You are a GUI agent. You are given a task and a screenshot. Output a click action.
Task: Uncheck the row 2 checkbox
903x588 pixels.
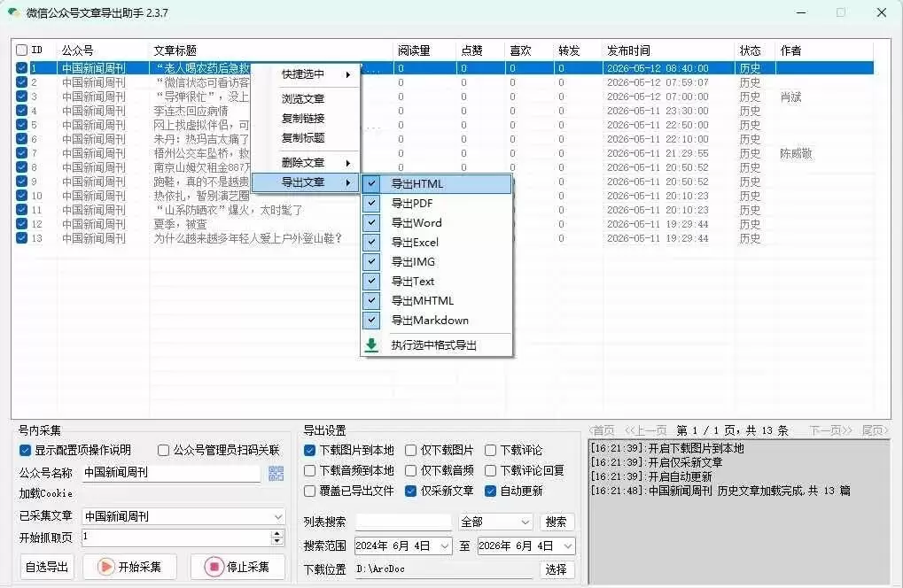point(22,81)
